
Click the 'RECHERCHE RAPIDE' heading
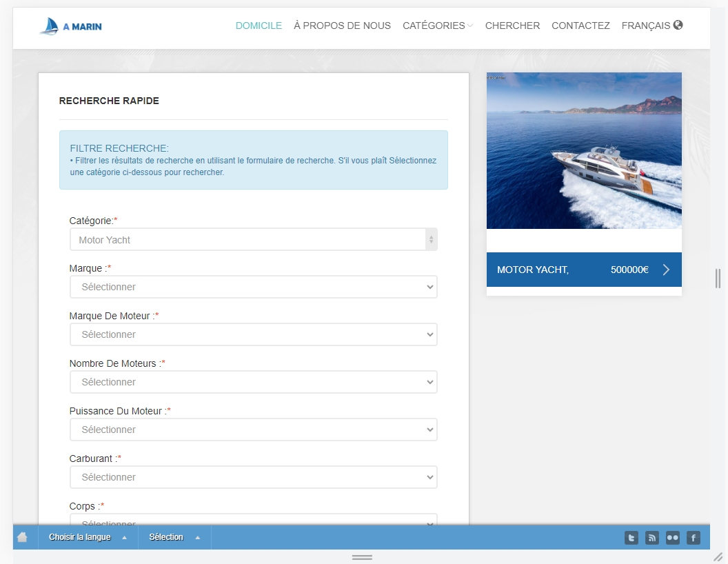(x=109, y=101)
